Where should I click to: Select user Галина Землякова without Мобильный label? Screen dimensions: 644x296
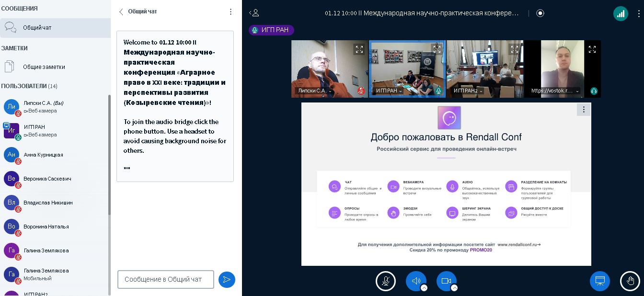(54, 250)
